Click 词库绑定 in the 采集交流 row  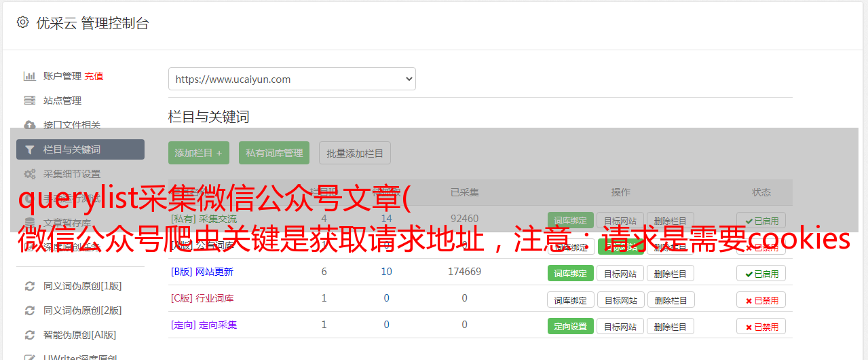point(571,221)
